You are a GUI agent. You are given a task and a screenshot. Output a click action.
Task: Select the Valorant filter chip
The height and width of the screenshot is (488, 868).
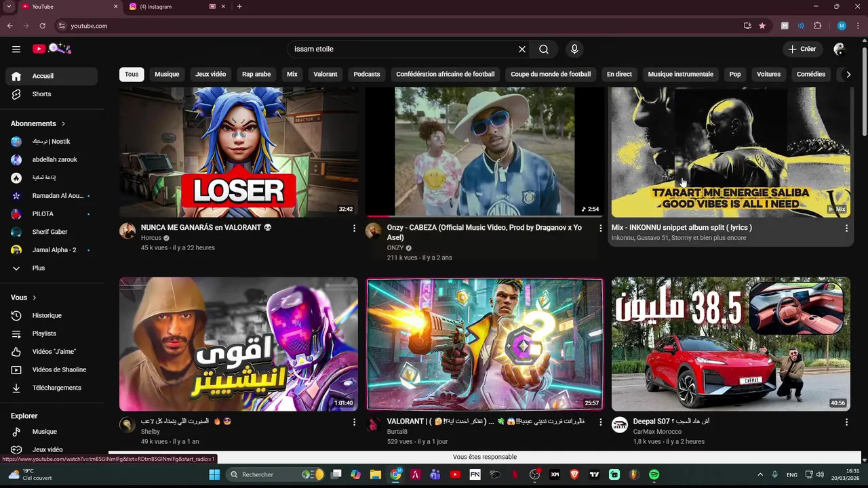click(x=325, y=74)
